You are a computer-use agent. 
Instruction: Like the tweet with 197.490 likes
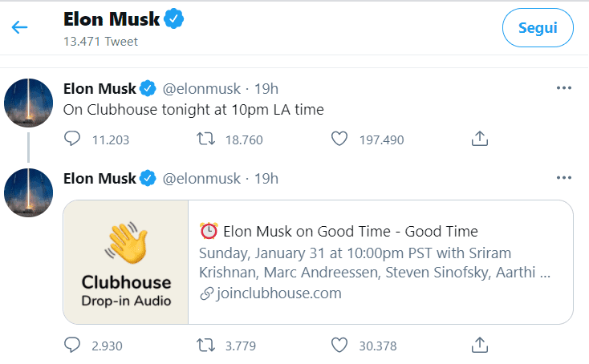click(x=339, y=140)
